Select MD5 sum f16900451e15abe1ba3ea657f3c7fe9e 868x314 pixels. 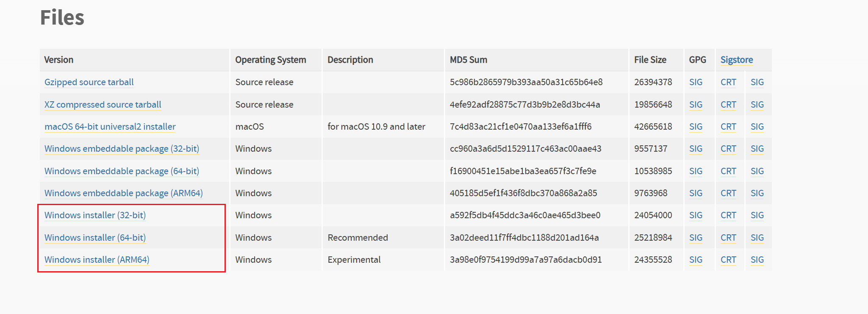point(523,171)
